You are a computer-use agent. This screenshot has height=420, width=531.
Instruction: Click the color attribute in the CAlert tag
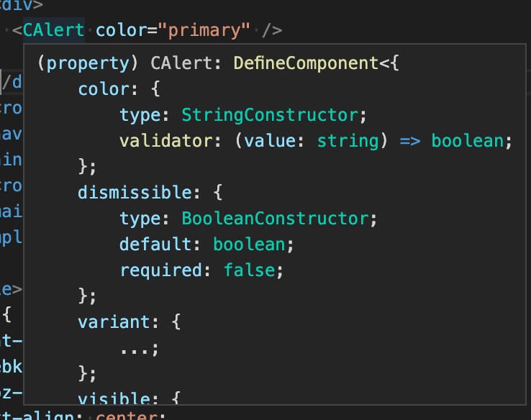pos(121,30)
